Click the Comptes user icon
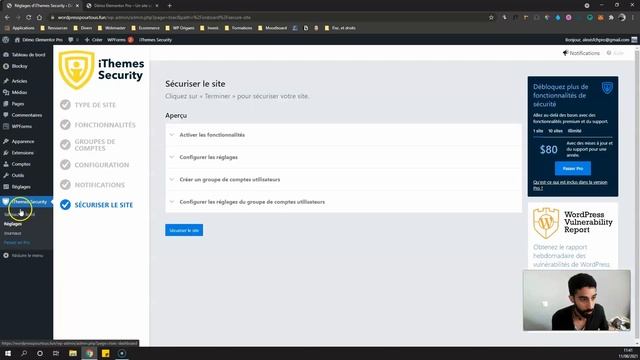Image resolution: width=640 pixels, height=360 pixels. (x=6, y=164)
